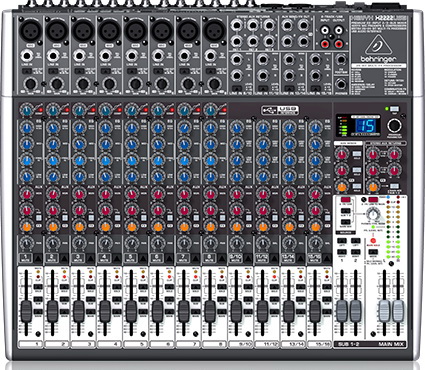Click the channel 11/12 fader
The image size is (425, 370).
click(263, 311)
